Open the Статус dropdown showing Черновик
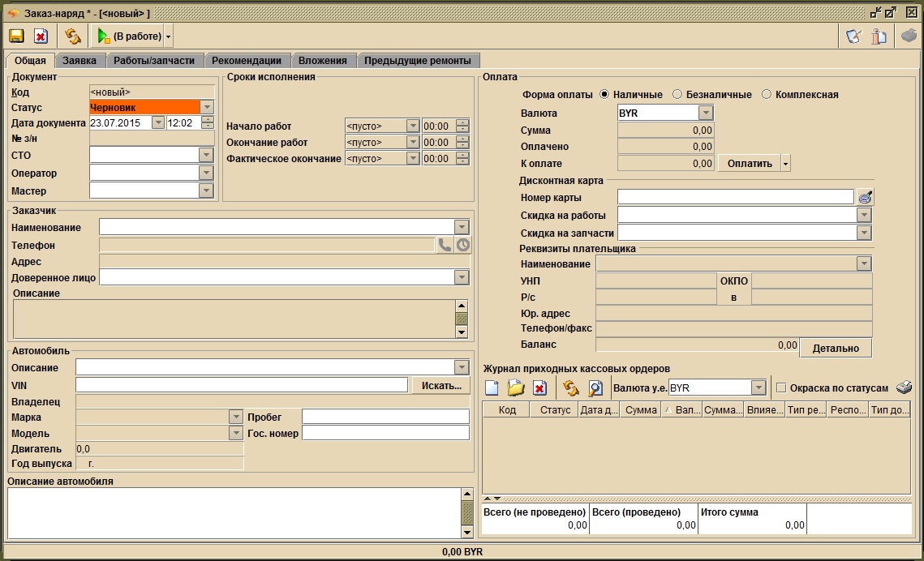Image resolution: width=924 pixels, height=561 pixels. click(207, 107)
